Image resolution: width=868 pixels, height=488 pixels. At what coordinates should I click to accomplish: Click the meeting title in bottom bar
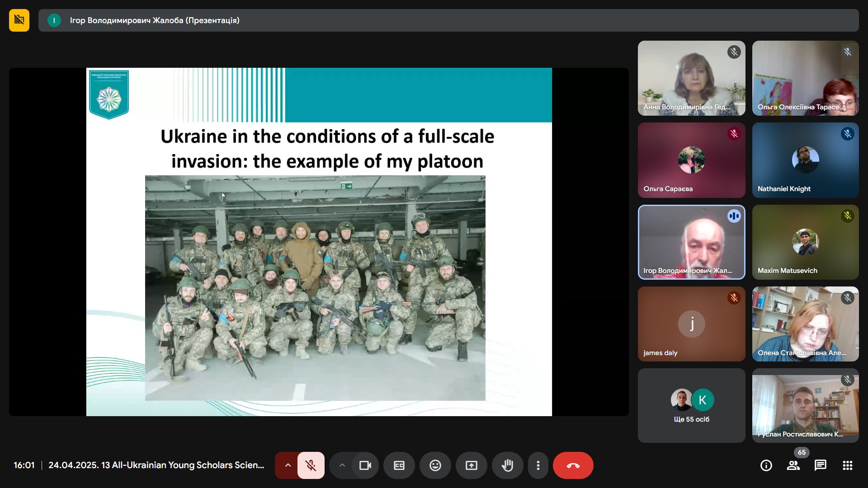point(156,465)
